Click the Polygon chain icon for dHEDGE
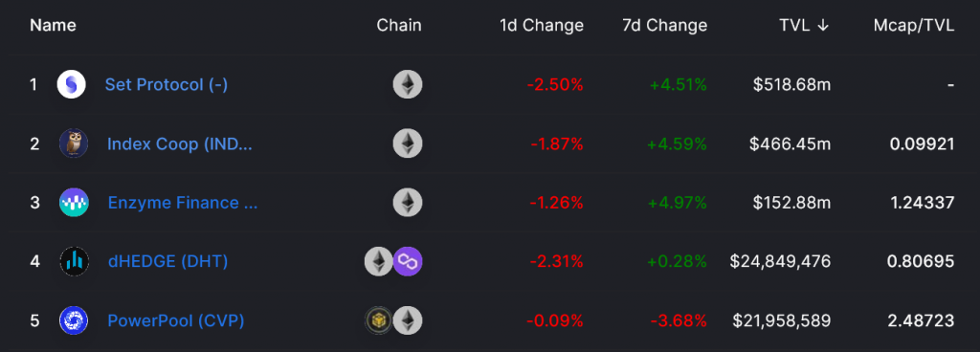Viewport: 980px width, 352px height. tap(408, 261)
